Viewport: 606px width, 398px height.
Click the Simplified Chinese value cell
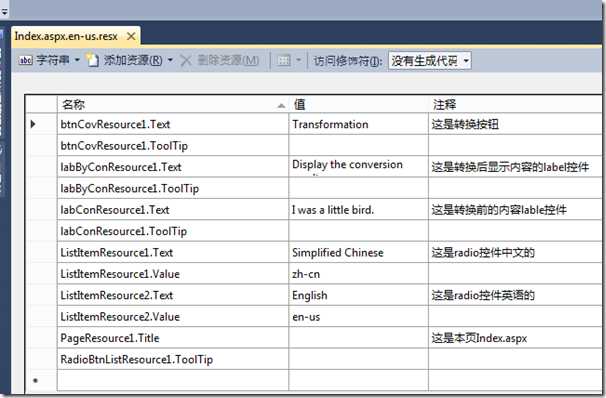click(358, 252)
